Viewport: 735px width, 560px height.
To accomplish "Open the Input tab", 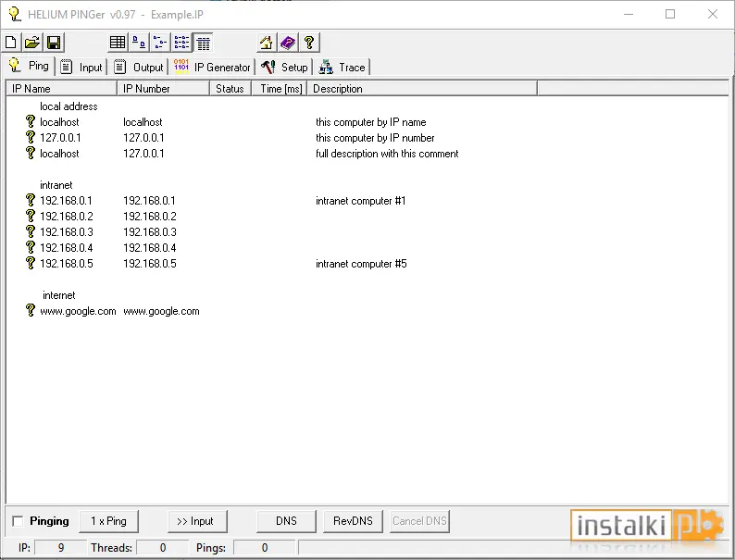I will click(81, 67).
